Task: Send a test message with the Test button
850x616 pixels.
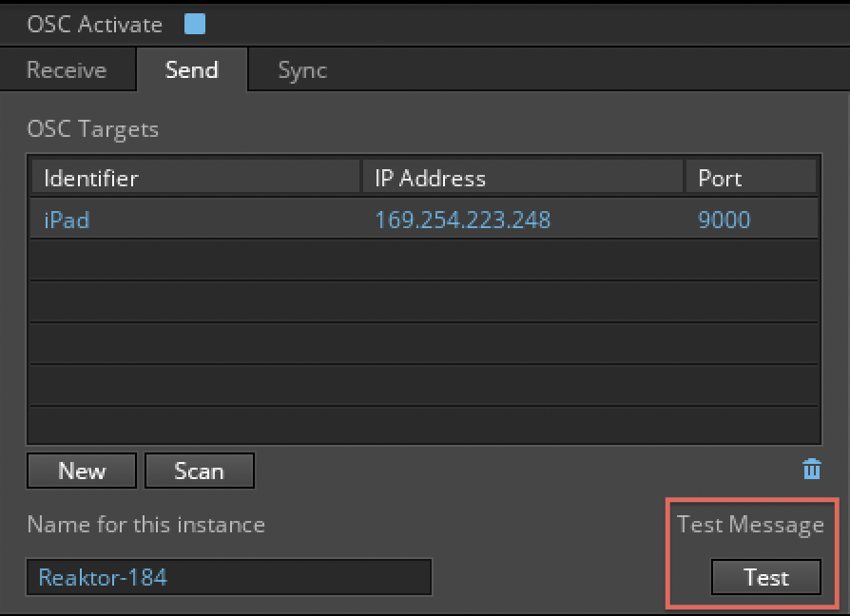Action: click(x=765, y=577)
